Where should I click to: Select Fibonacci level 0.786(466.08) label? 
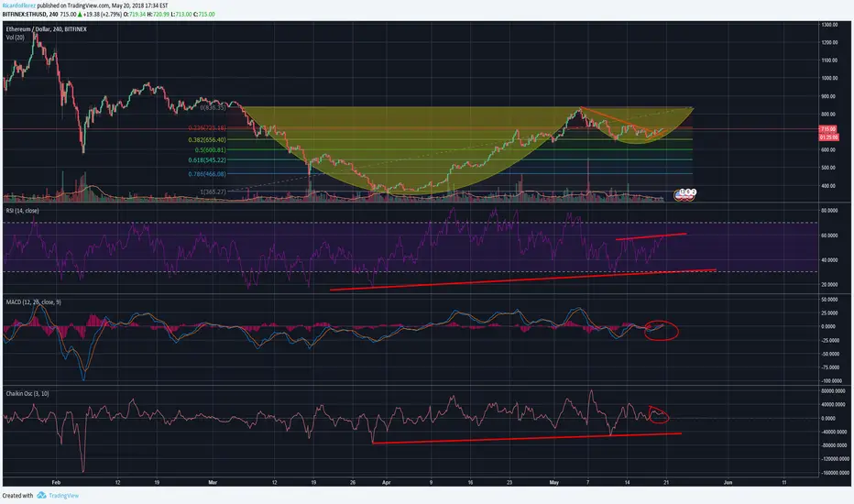pyautogui.click(x=207, y=174)
